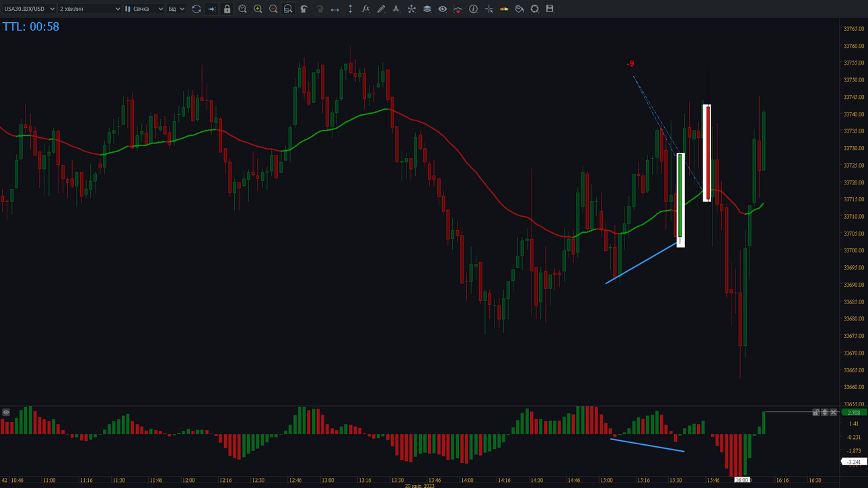
Task: Click the 16:30 time axis label
Action: [x=814, y=481]
